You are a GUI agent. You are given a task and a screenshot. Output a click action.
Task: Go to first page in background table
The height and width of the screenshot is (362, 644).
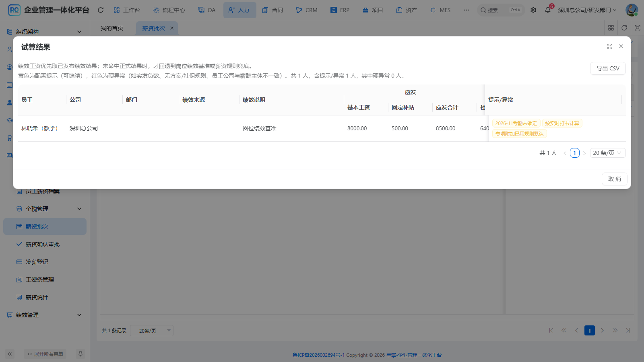pyautogui.click(x=551, y=331)
